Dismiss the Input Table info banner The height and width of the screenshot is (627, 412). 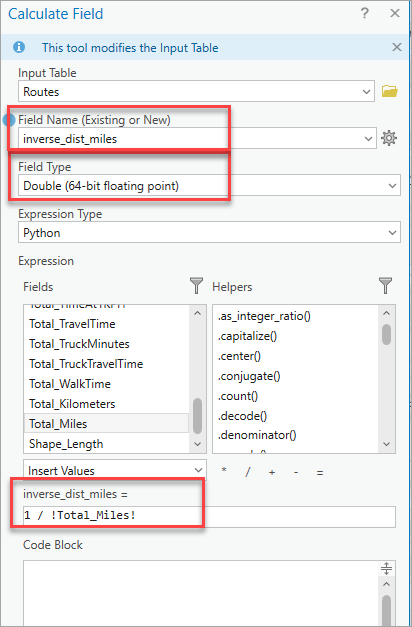[396, 47]
